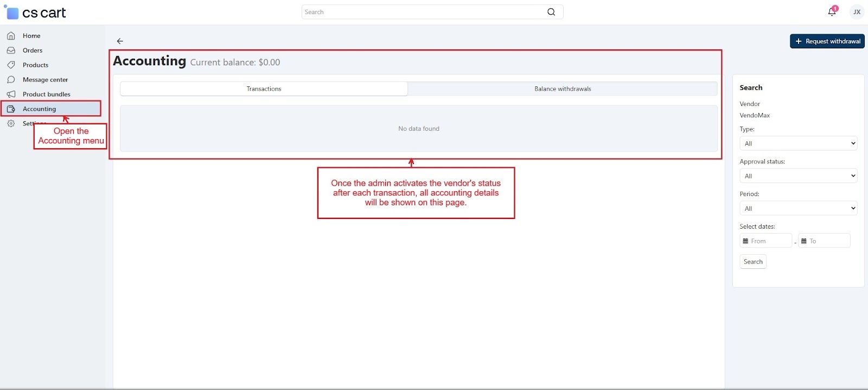Click the From date input field

pos(765,241)
